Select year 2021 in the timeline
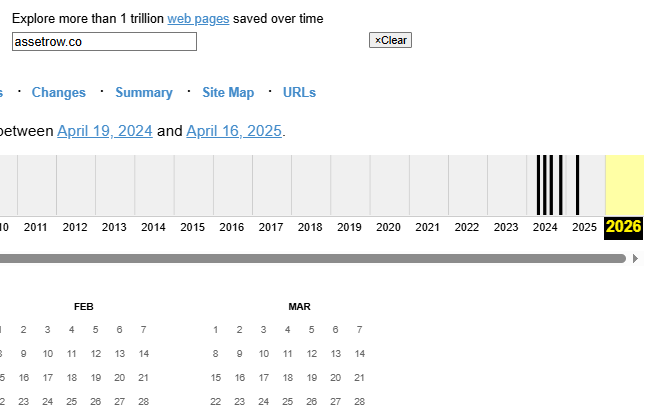 click(427, 227)
